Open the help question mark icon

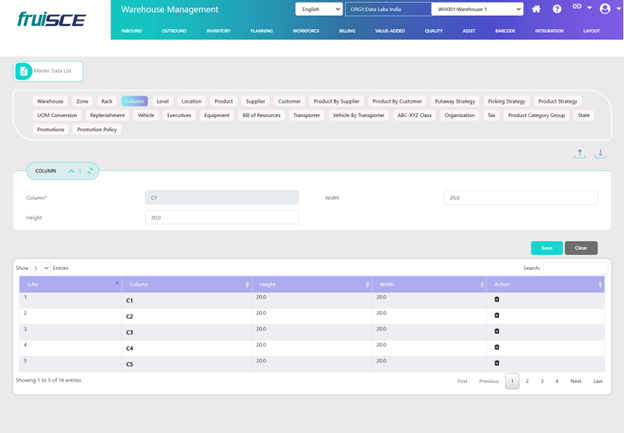[x=557, y=9]
